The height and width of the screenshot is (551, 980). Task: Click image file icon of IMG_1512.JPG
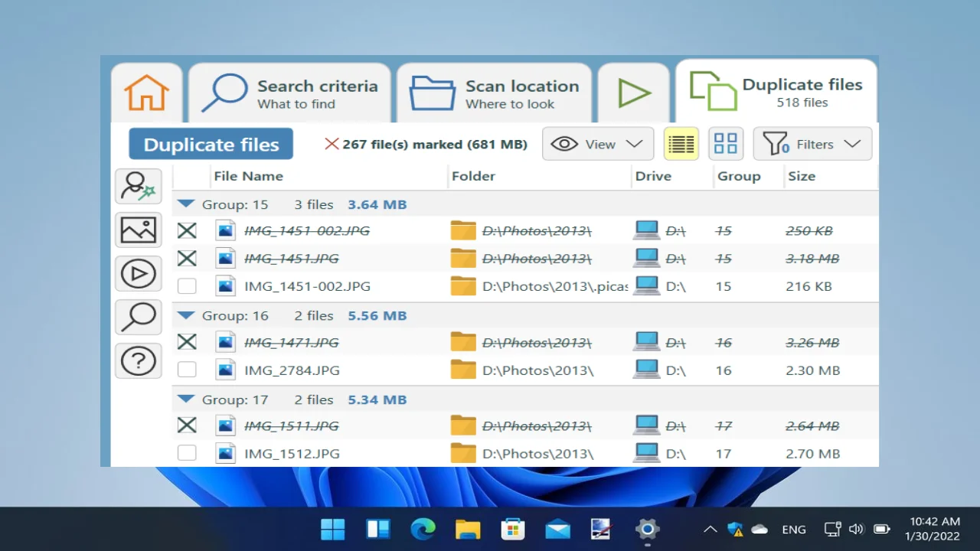[225, 453]
